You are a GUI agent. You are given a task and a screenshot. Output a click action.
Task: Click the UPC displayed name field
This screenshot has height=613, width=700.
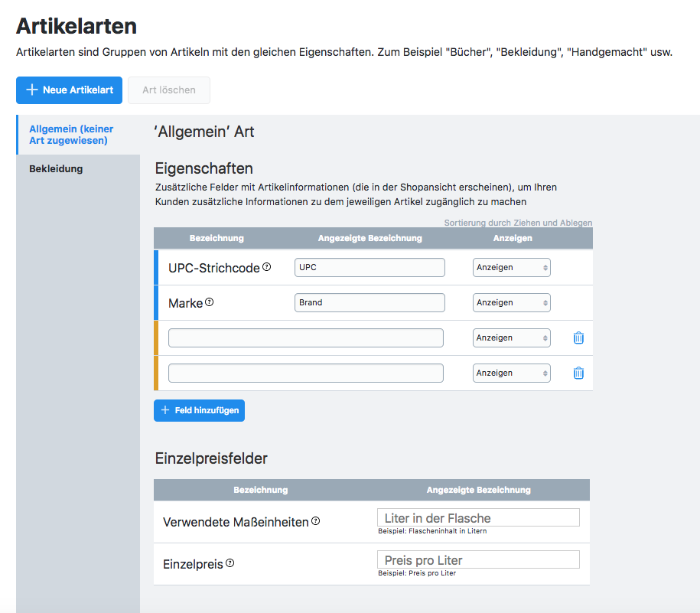370,267
